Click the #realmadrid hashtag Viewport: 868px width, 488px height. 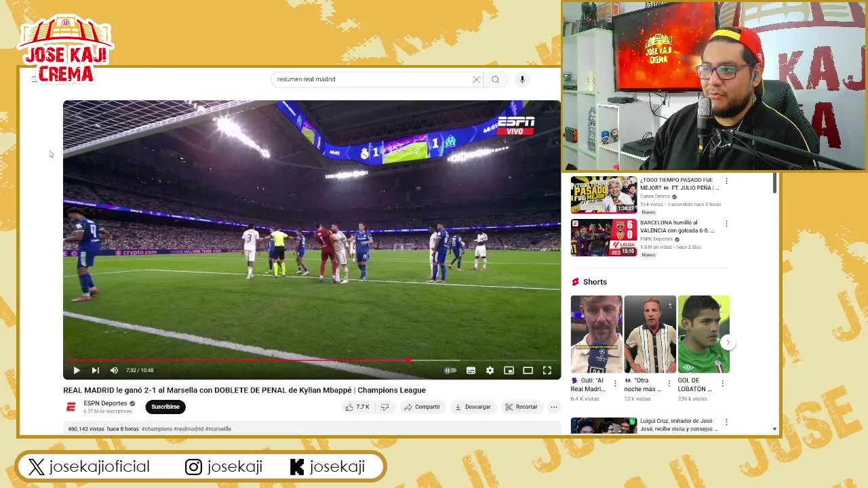click(189, 428)
